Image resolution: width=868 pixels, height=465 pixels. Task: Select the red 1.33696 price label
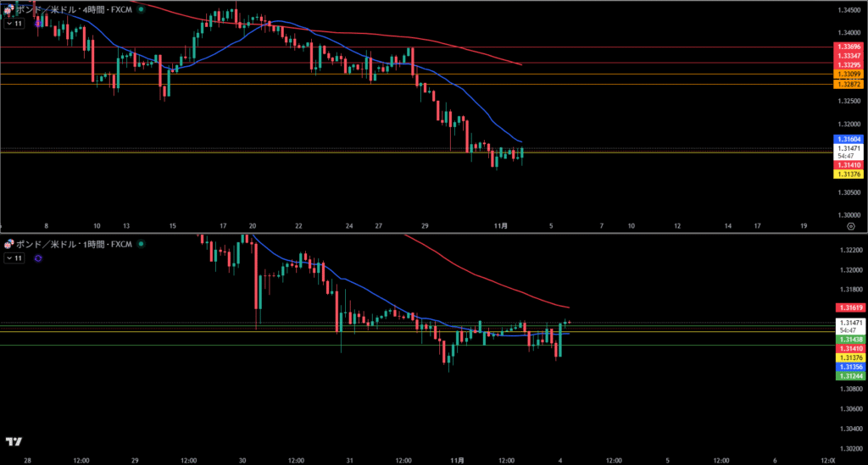(849, 45)
